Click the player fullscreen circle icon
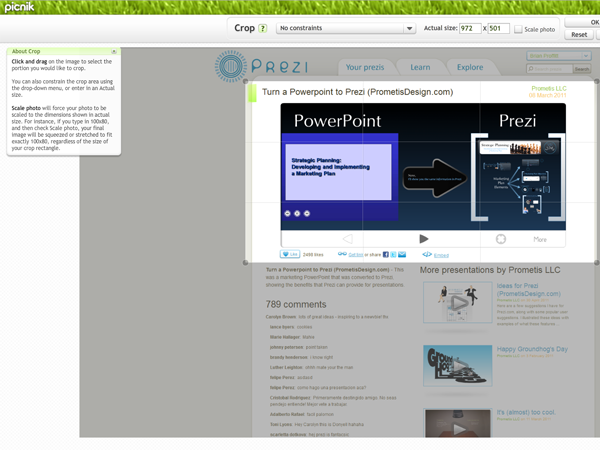600x450 pixels. click(x=501, y=239)
